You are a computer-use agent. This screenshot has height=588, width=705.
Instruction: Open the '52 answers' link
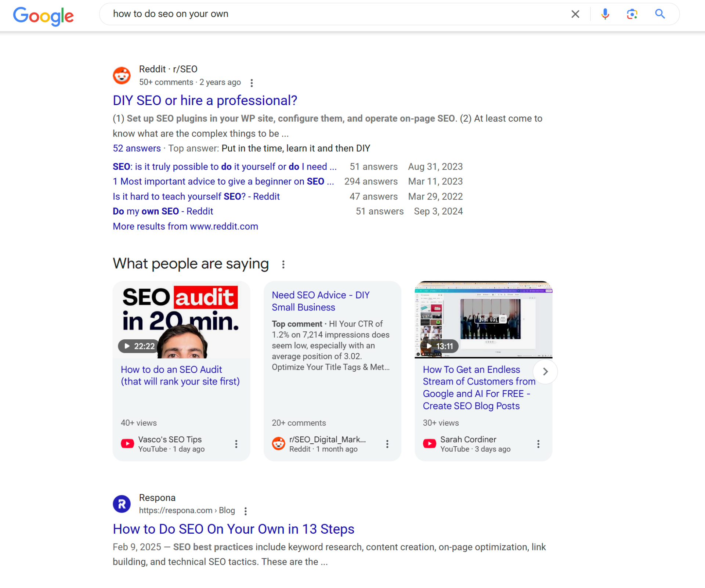pos(137,148)
